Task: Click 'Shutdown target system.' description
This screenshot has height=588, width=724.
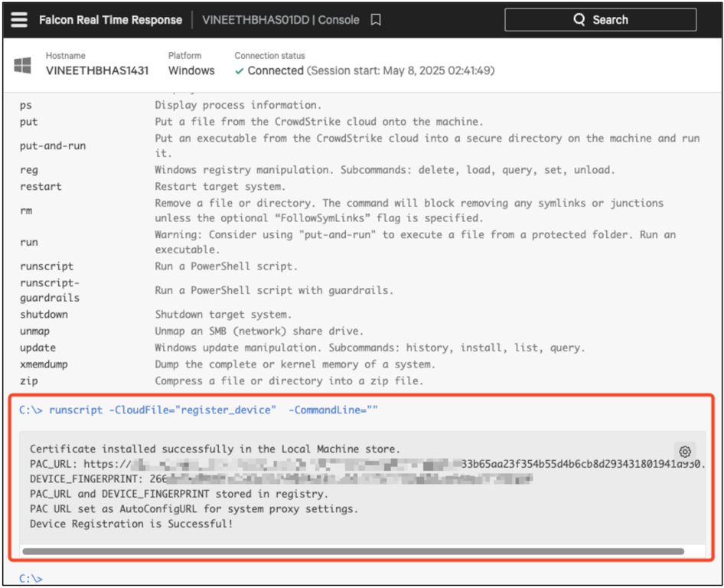Action: pyautogui.click(x=223, y=315)
